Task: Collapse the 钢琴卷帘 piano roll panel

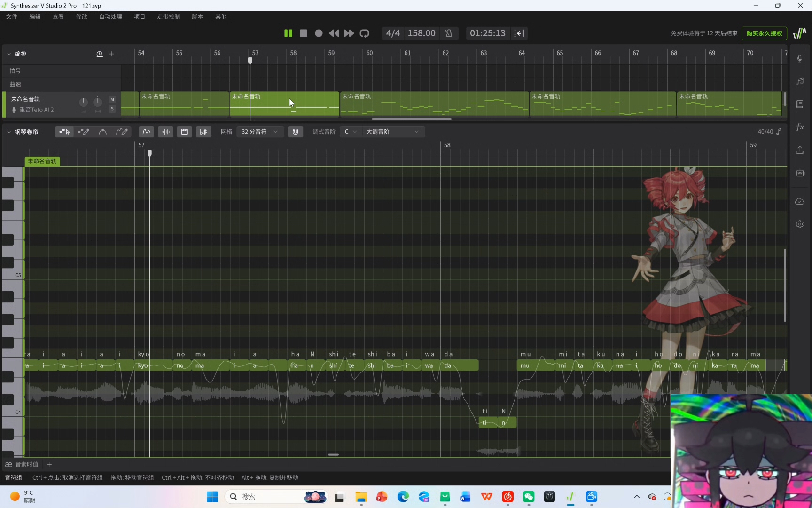Action: 9,132
